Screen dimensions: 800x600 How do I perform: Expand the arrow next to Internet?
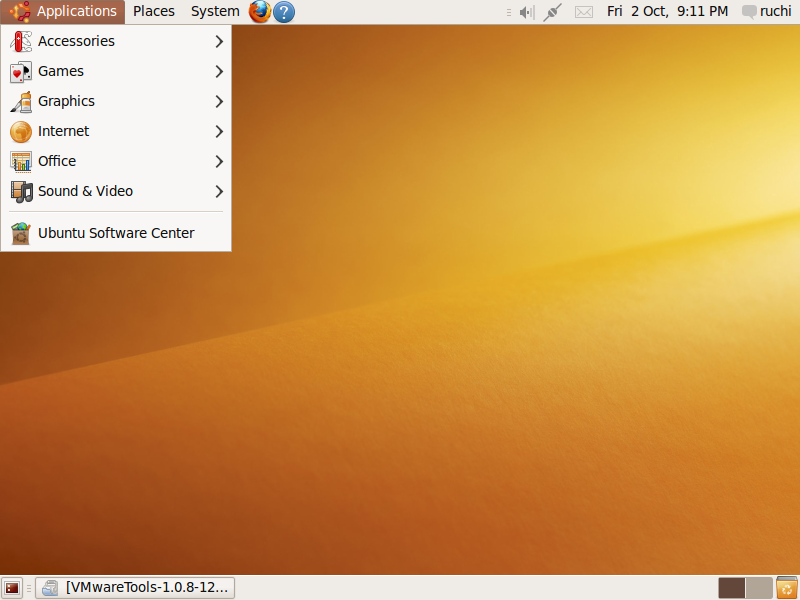(219, 132)
